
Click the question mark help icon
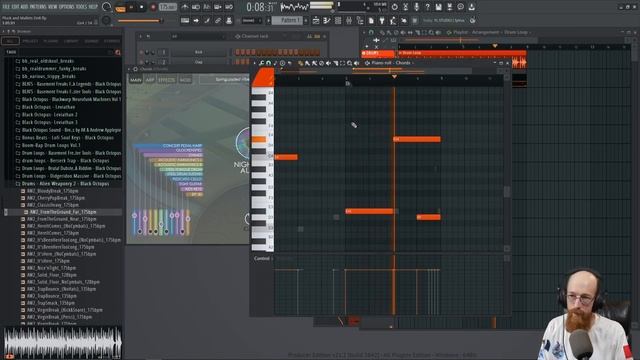point(427,7)
